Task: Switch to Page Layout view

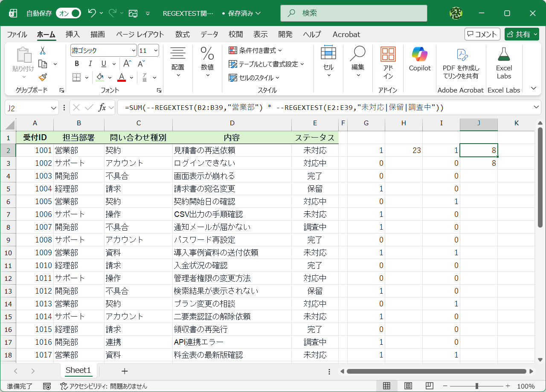Action: [408, 386]
